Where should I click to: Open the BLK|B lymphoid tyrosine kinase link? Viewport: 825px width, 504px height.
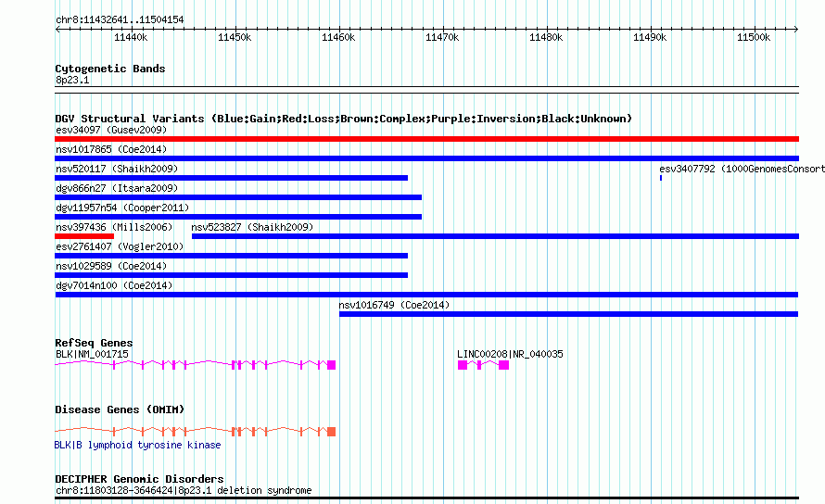[138, 445]
